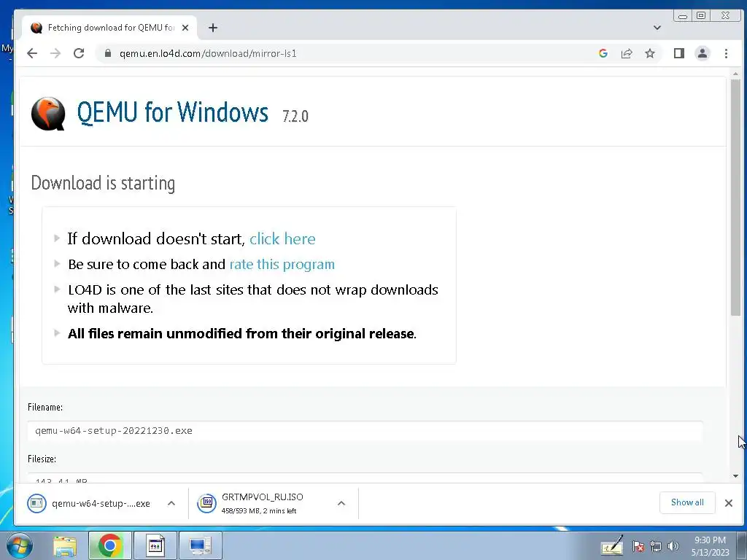Click the QEMU logo image
The image size is (747, 560).
pos(48,113)
